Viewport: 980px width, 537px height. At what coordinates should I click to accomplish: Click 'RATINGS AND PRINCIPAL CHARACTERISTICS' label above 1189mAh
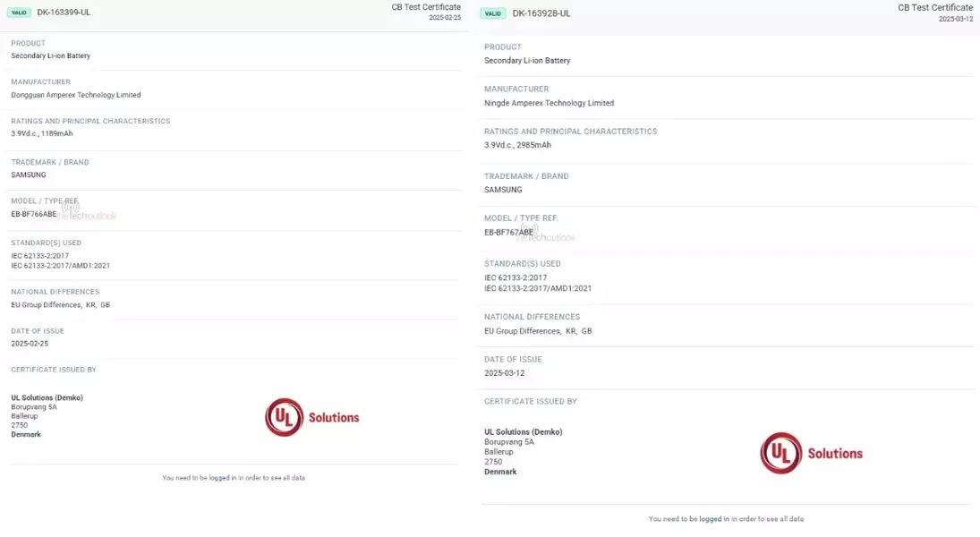(x=90, y=122)
